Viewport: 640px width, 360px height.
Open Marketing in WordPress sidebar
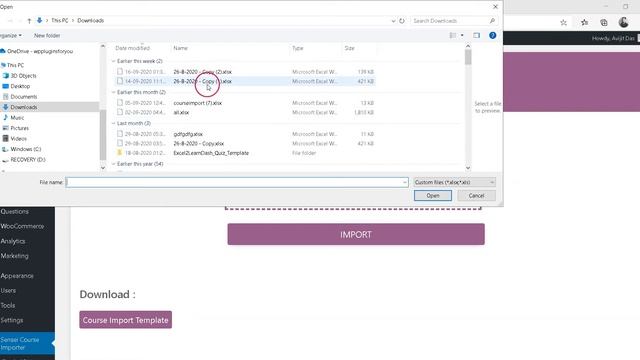(x=14, y=256)
